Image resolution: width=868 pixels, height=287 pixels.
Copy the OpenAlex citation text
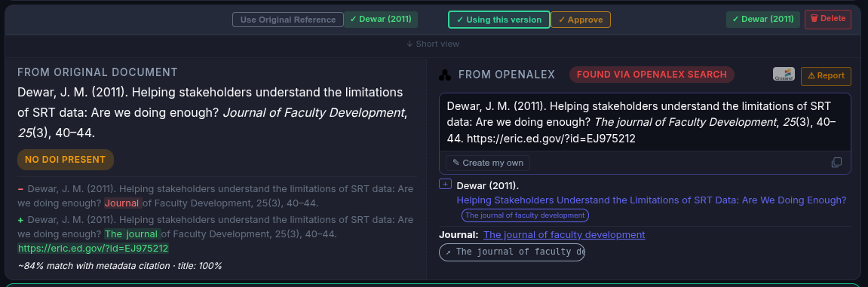(x=836, y=163)
